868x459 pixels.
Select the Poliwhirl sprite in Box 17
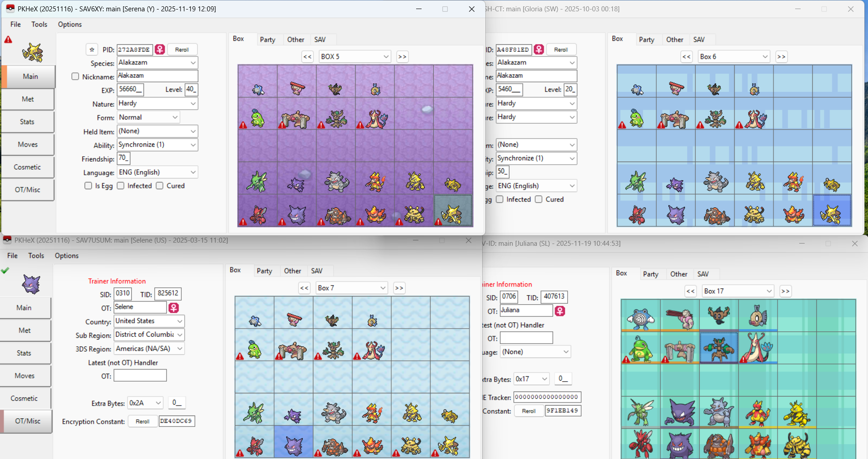point(640,316)
